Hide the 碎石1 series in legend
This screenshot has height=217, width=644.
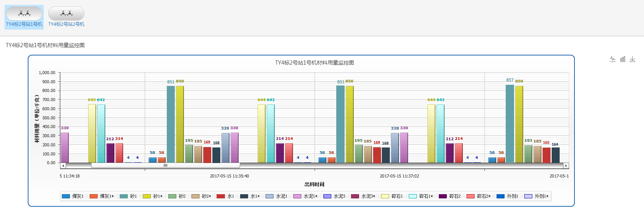click(392, 196)
